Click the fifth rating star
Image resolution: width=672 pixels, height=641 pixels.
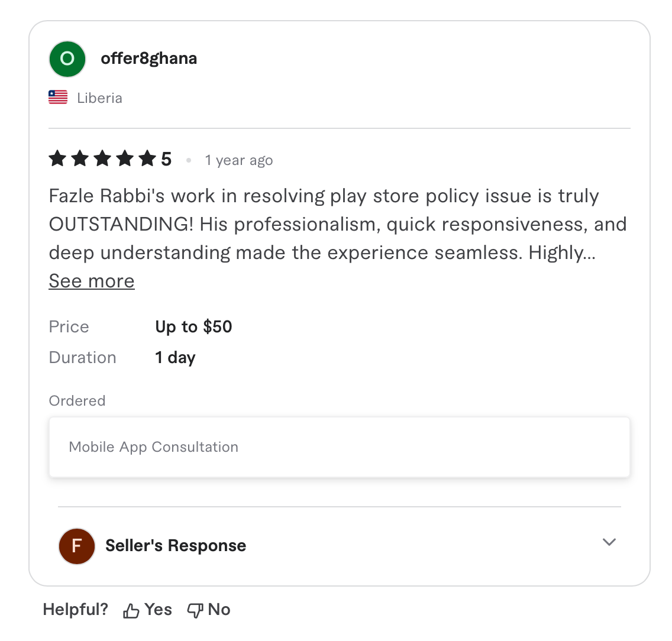[x=147, y=158]
